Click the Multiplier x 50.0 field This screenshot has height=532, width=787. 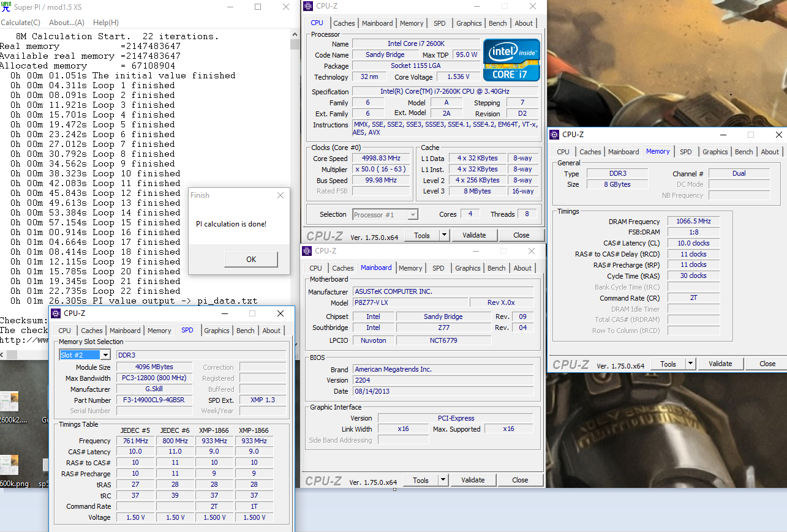(382, 170)
